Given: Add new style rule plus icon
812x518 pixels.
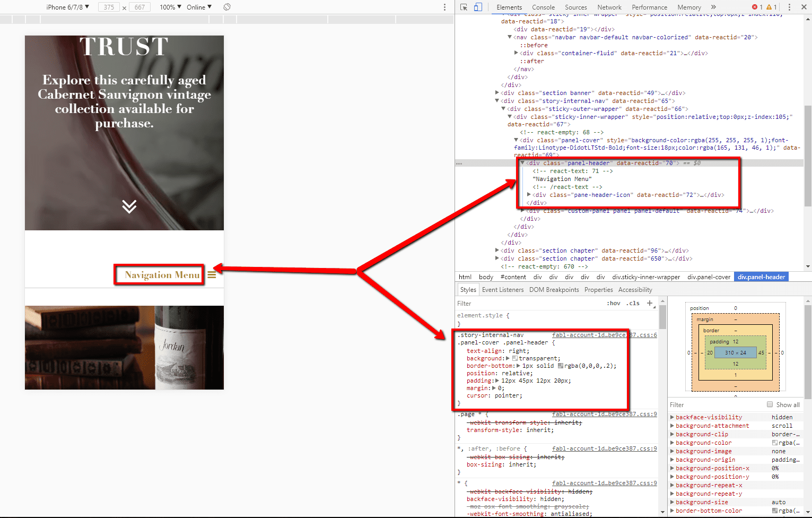Looking at the screenshot, I should click(649, 303).
